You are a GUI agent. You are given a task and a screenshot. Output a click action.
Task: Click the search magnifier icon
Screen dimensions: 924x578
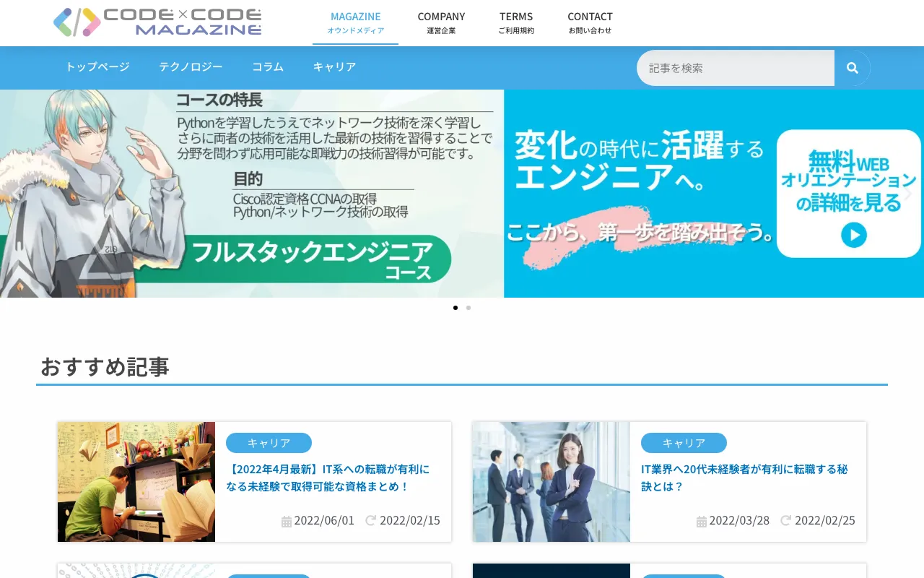853,68
